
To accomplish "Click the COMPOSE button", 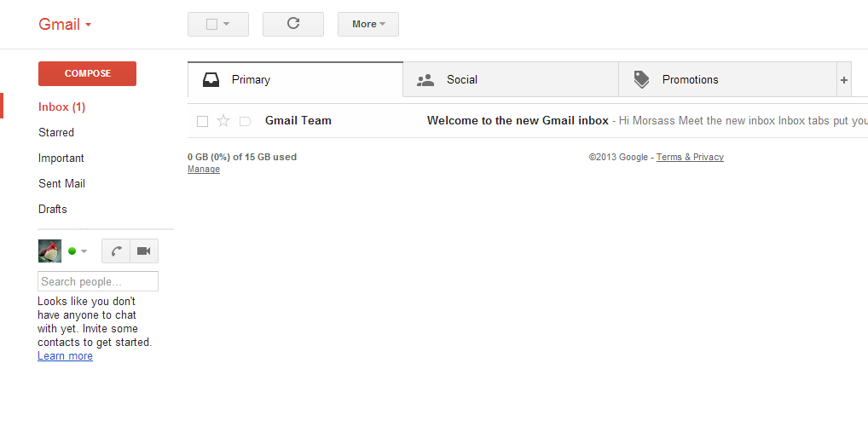I will [x=88, y=73].
